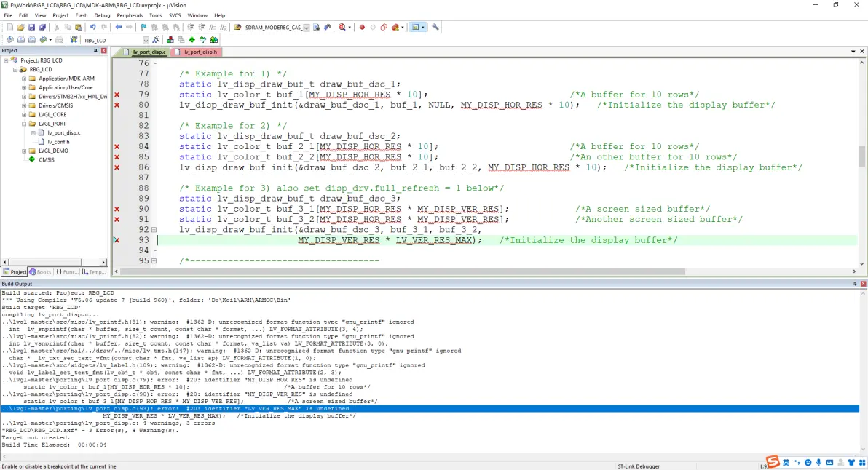The width and height of the screenshot is (868, 470).
Task: Open the Flash menu
Action: pos(81,15)
